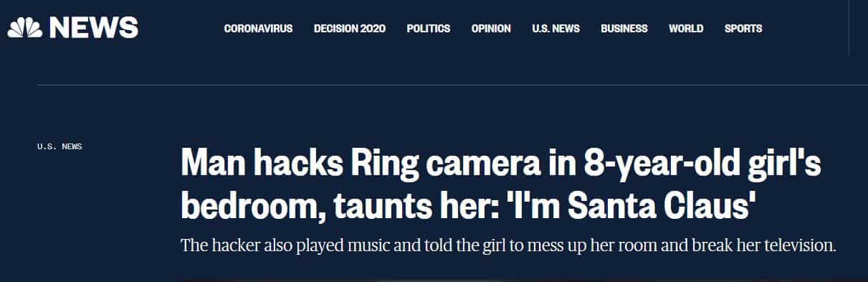
Task: Click the small U.S. NEWS category label
Action: 59,146
